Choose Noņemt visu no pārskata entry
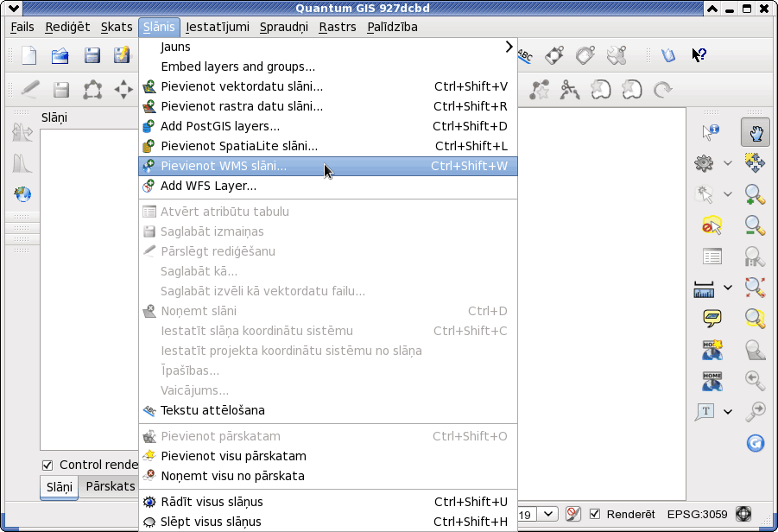The width and height of the screenshot is (778, 532). tap(328, 476)
